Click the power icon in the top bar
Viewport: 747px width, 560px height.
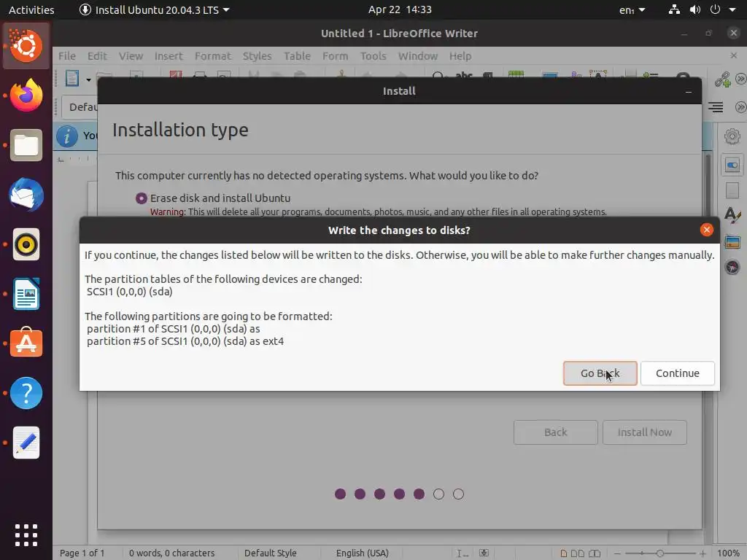[715, 9]
